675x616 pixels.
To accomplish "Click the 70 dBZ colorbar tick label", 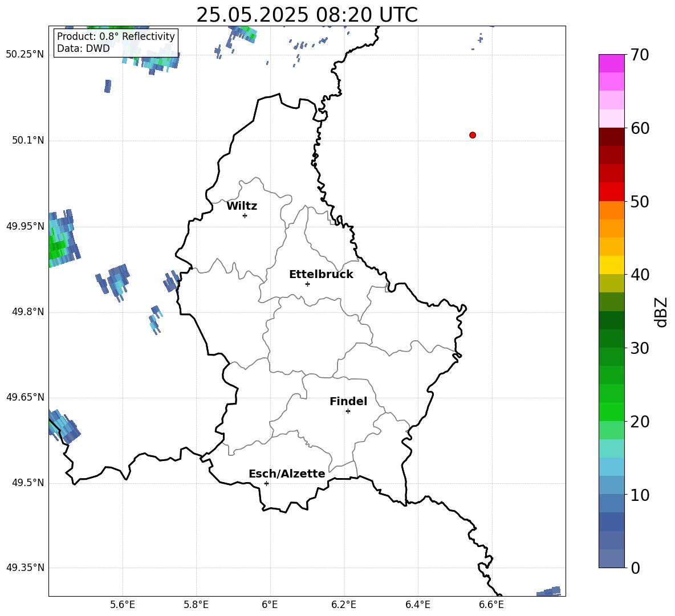I will point(640,55).
